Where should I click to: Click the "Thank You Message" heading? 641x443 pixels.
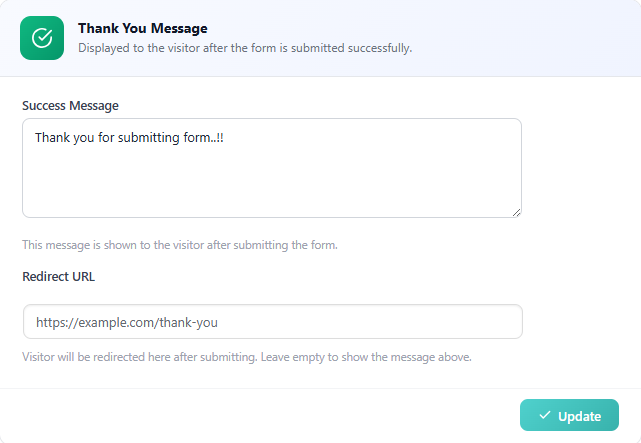click(143, 29)
